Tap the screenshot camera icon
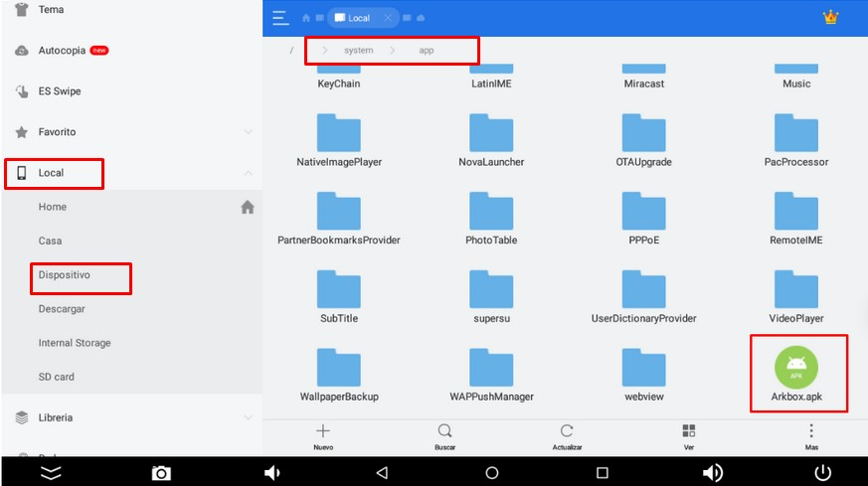Screen dimensions: 868x486 coord(161,473)
